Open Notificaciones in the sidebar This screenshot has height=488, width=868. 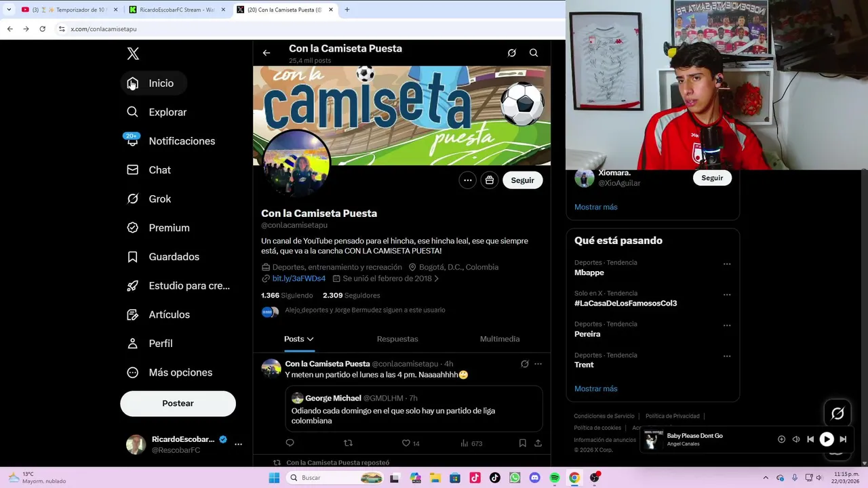(172, 141)
